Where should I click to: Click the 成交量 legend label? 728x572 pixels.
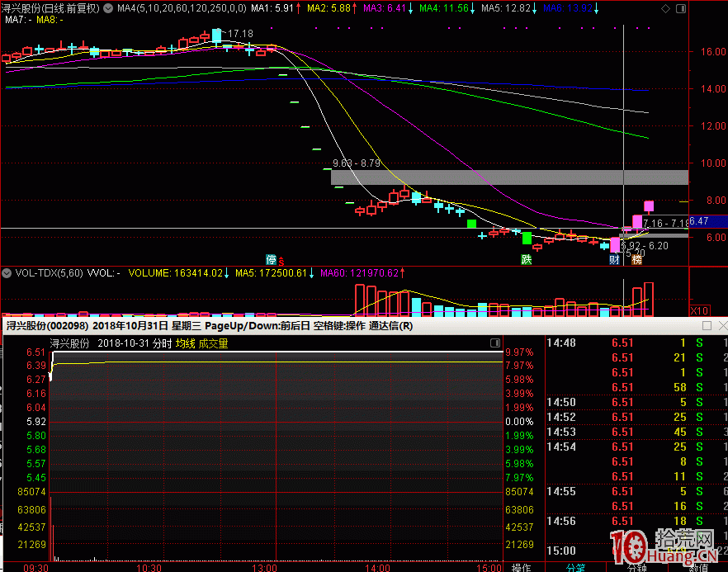pyautogui.click(x=212, y=343)
